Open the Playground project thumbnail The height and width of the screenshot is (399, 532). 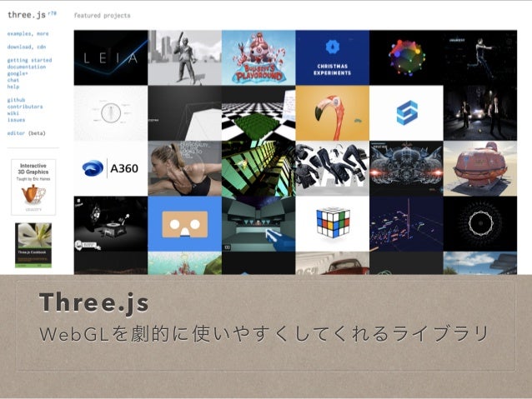(x=258, y=57)
